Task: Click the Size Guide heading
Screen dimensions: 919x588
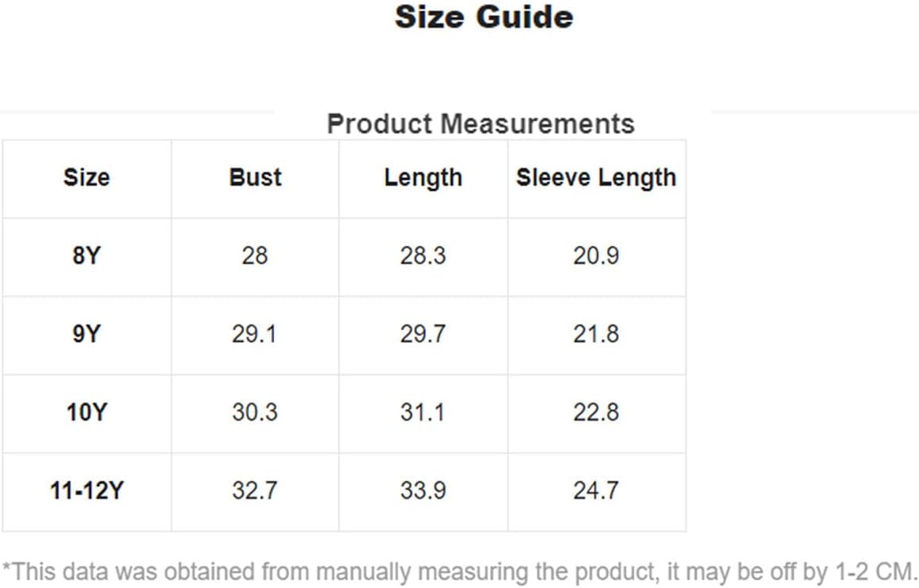Action: coord(484,17)
